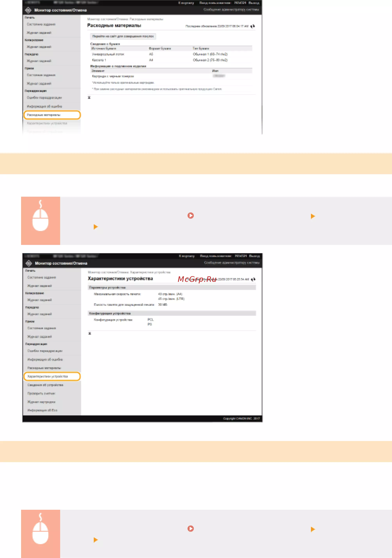Click back-to-top arrow under Конфигурация устройства section

pos(90,333)
